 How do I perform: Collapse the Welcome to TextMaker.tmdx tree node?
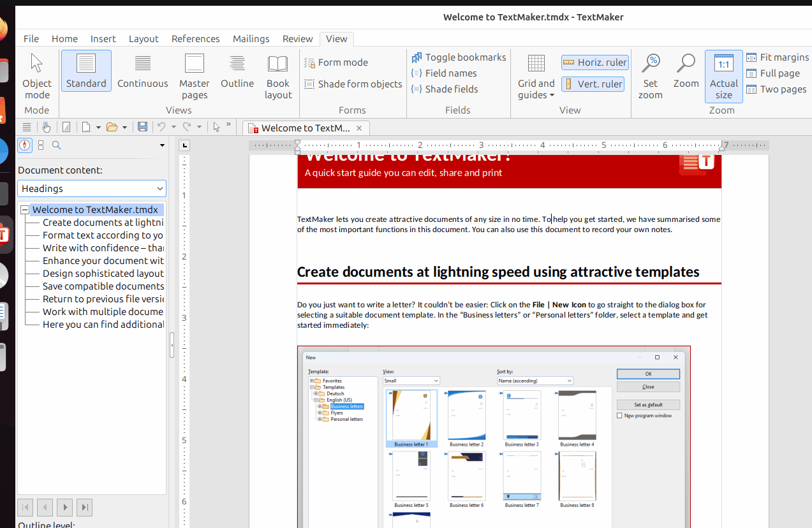(x=25, y=210)
